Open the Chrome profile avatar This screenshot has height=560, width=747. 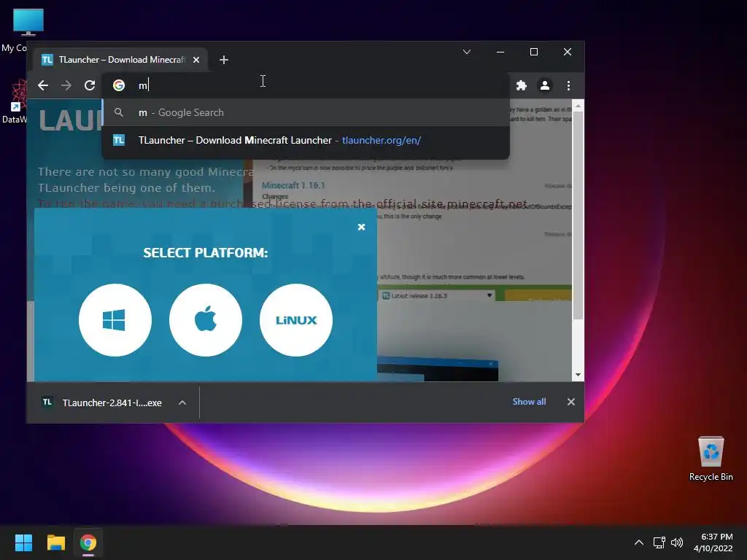pos(544,85)
